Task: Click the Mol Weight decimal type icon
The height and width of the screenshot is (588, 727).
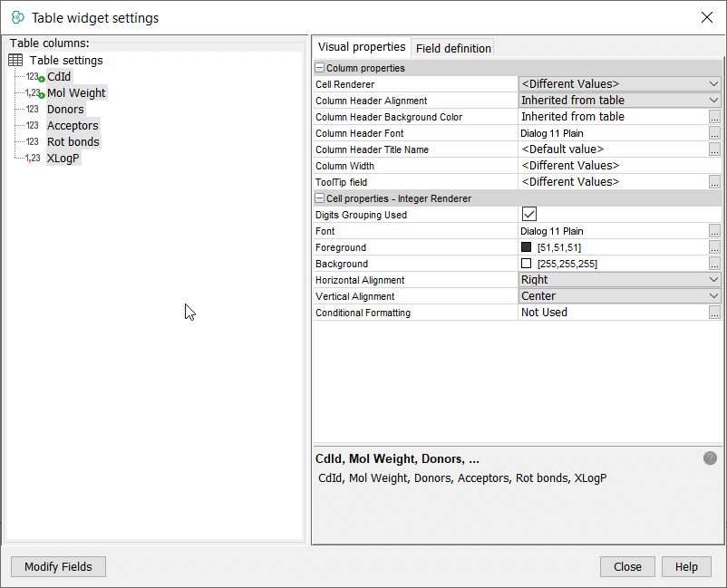Action: click(34, 93)
